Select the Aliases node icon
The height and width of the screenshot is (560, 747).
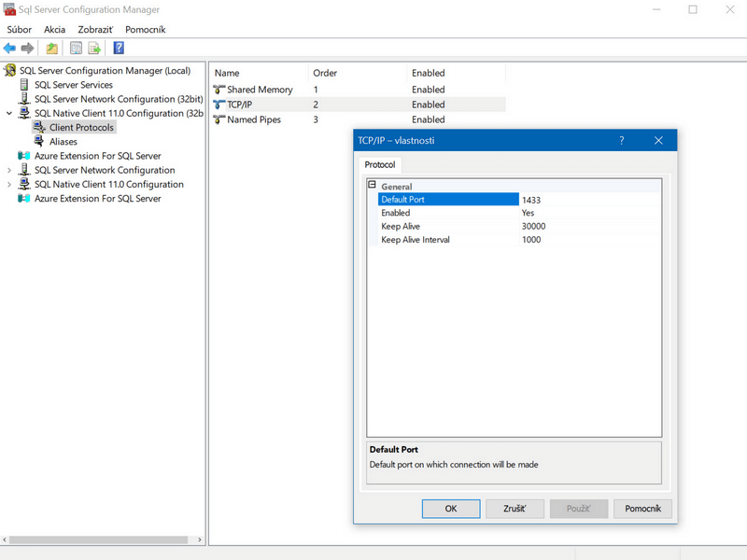point(39,142)
